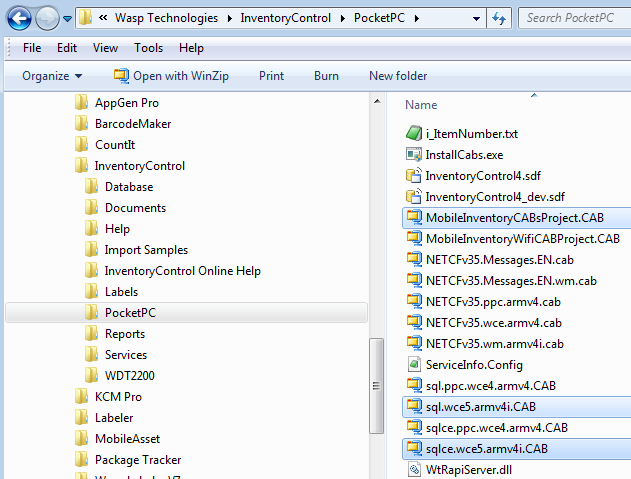Click sql.wce5.armv4i.CAB icon
Viewport: 631px width, 479px height.
tap(414, 406)
